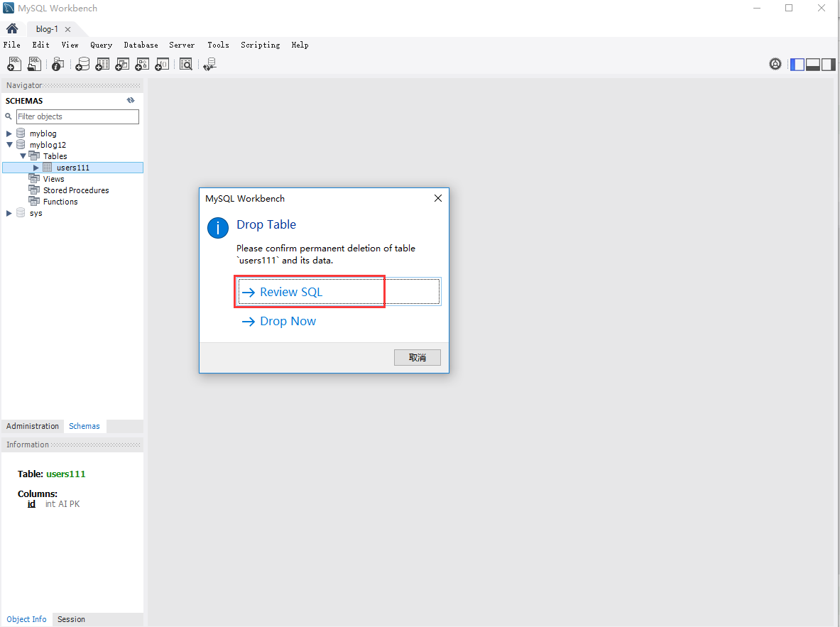This screenshot has width=840, height=627.
Task: Create new view toolbar icon
Action: [122, 65]
